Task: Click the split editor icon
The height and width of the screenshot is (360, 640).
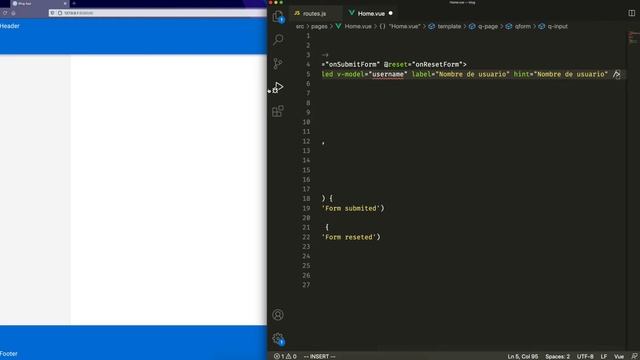Action: 631,13
